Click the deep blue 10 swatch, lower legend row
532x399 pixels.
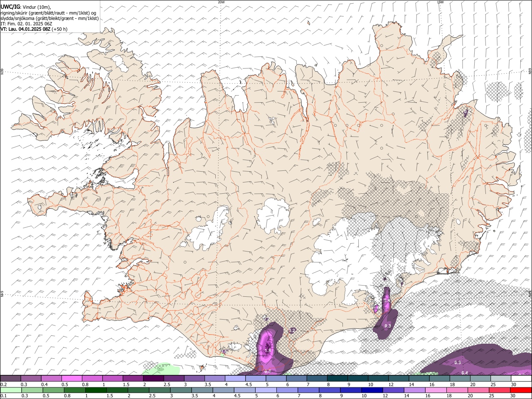372,390
